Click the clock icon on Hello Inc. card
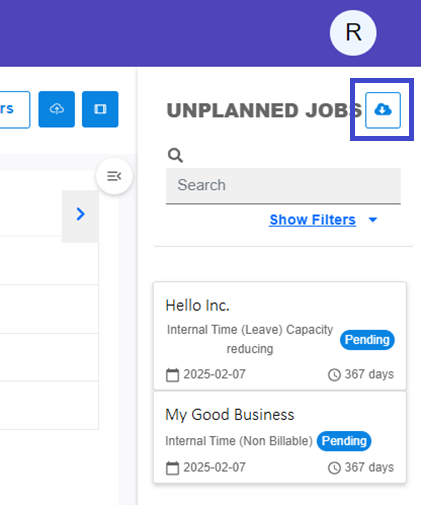 click(334, 375)
